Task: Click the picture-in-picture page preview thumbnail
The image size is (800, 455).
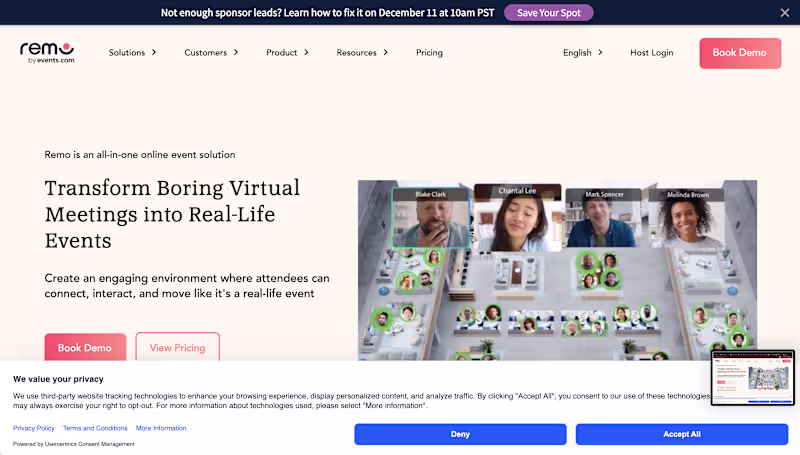Action: (x=753, y=378)
